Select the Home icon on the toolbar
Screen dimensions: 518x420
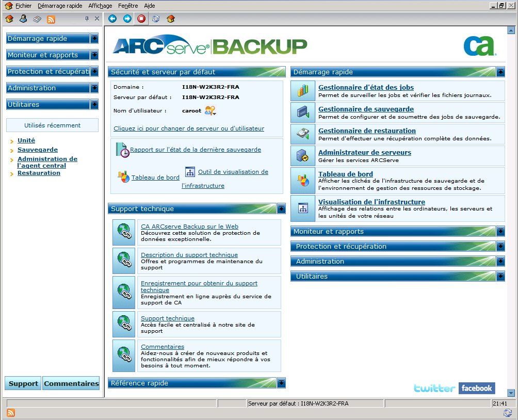[x=9, y=19]
